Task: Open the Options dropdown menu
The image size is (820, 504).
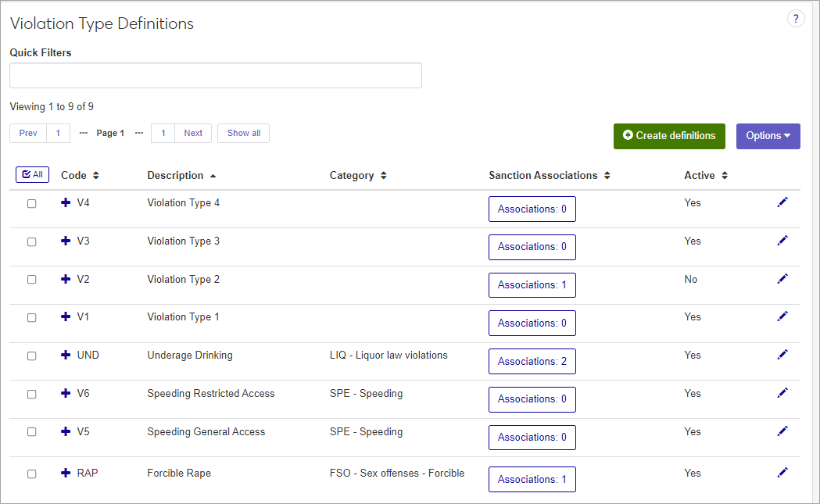Action: [768, 136]
